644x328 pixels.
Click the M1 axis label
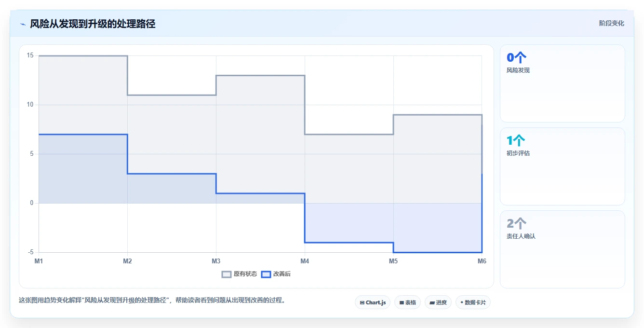click(x=39, y=261)
